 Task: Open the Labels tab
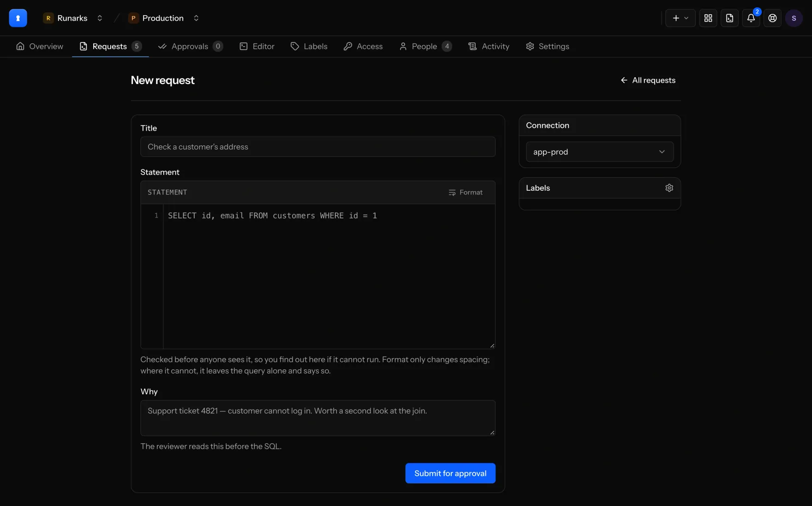pos(309,46)
